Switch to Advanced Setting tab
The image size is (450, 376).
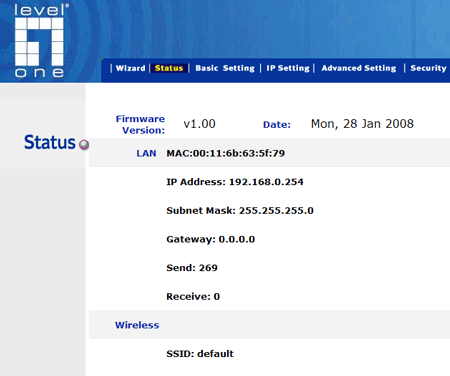click(359, 68)
